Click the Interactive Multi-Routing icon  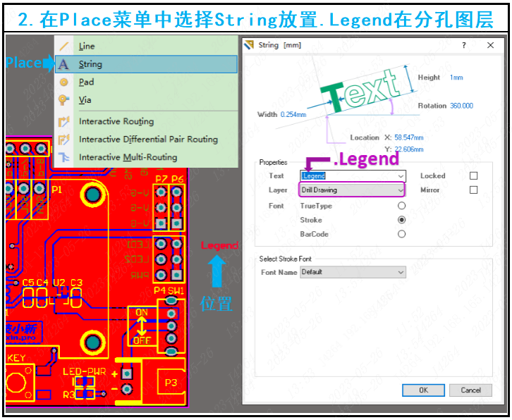click(x=64, y=157)
